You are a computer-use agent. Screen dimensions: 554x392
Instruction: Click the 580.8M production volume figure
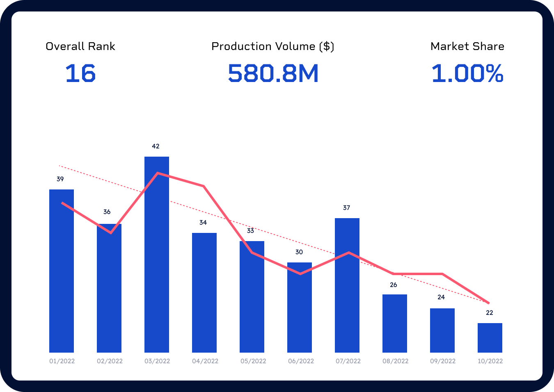(273, 74)
